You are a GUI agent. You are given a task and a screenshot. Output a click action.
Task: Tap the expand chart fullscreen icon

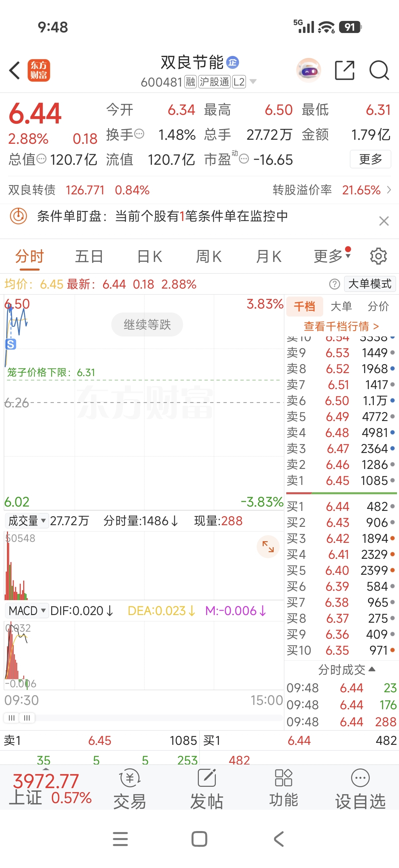point(268,546)
